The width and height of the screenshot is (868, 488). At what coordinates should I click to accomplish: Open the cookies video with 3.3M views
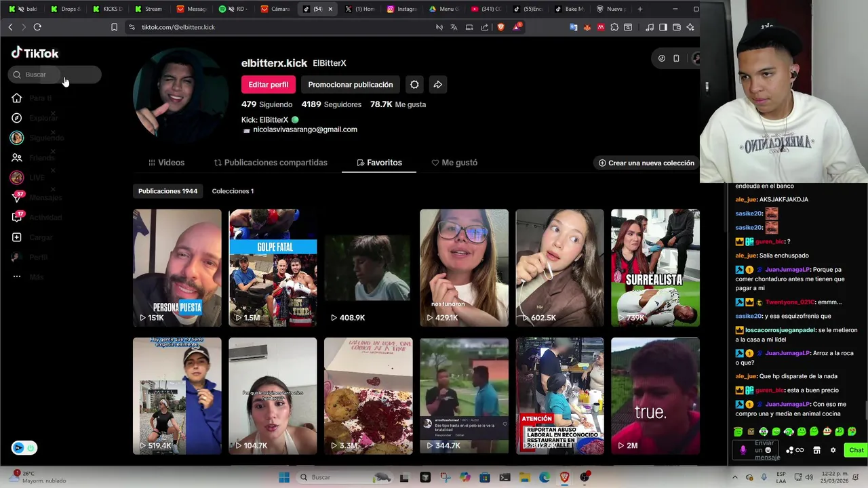click(368, 396)
